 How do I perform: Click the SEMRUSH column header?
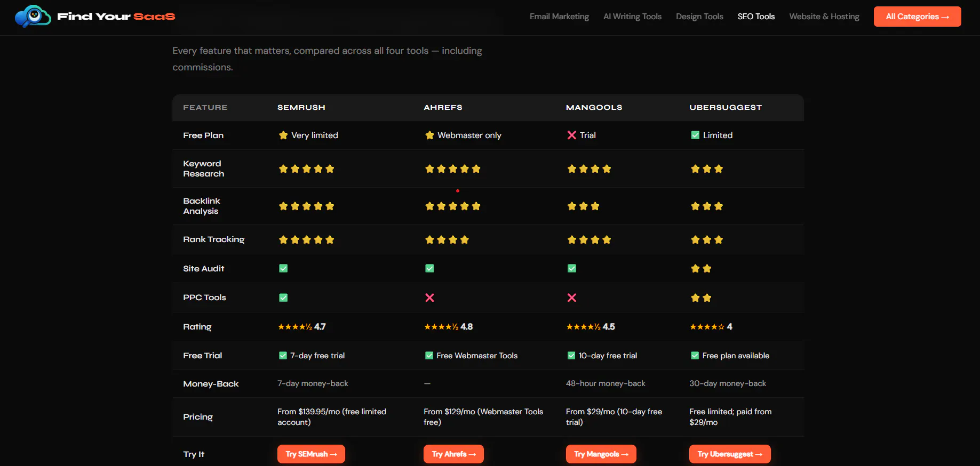click(x=301, y=108)
